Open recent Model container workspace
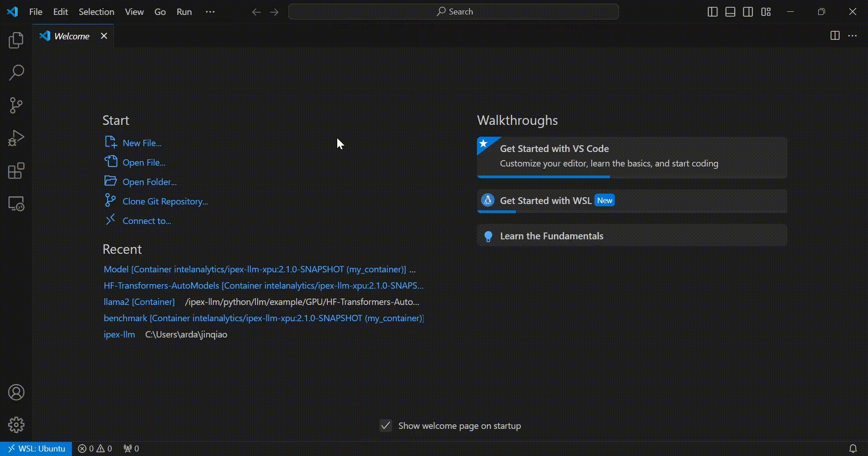 tap(255, 269)
